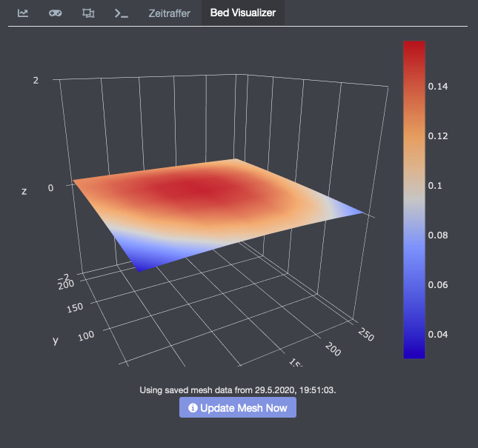
Task: Click the saved mesh data timestamp text
Action: tap(238, 390)
